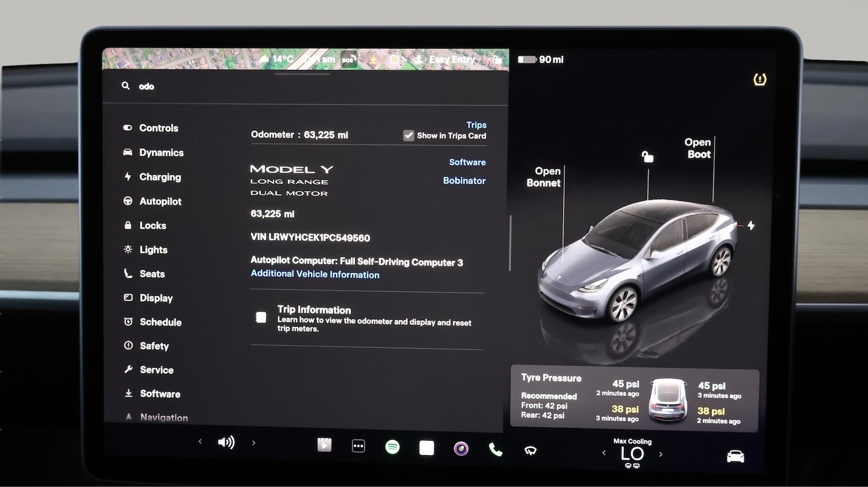The height and width of the screenshot is (487, 868).
Task: Open Spotify from the bottom dock
Action: [x=393, y=448]
